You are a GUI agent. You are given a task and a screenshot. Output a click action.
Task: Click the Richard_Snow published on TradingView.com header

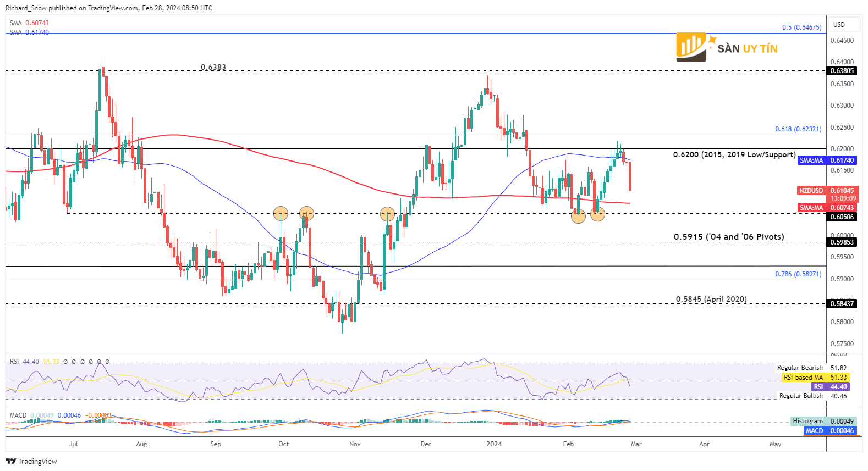[109, 8]
